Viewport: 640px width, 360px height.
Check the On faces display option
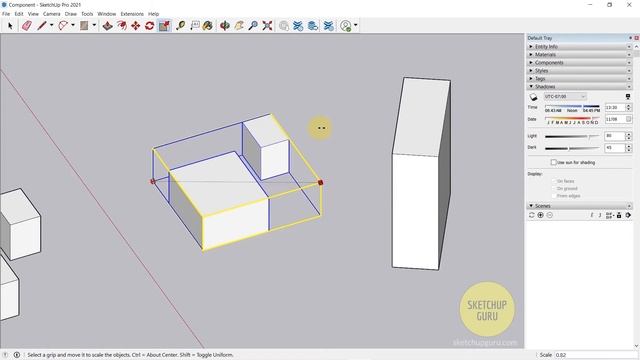click(x=554, y=181)
